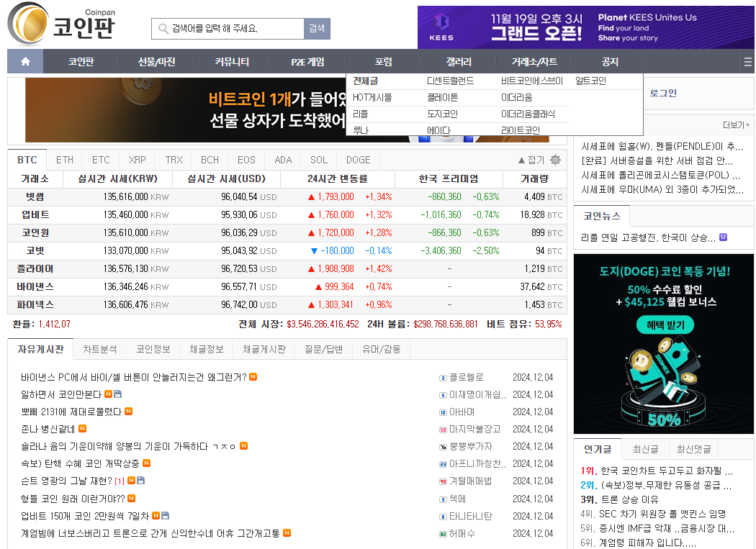This screenshot has width=756, height=549.
Task: Open price table settings gear icon
Action: click(x=555, y=160)
